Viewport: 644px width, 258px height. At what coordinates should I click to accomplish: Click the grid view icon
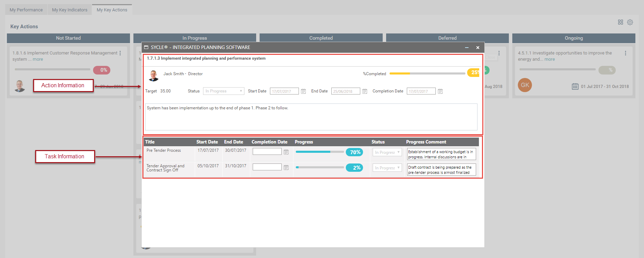coord(621,22)
